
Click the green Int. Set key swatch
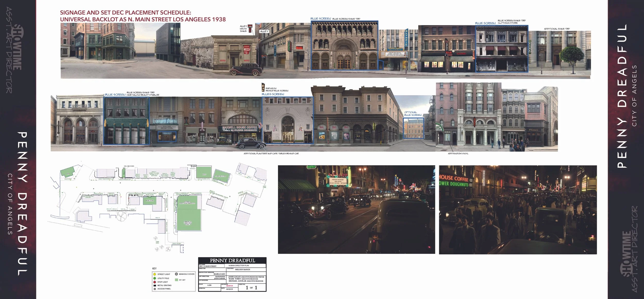click(176, 280)
